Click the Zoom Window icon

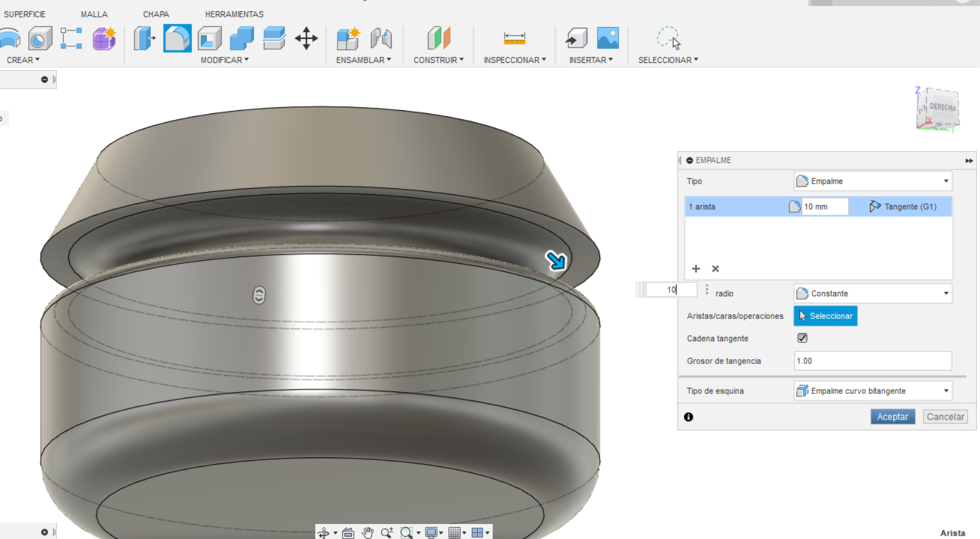[x=406, y=532]
